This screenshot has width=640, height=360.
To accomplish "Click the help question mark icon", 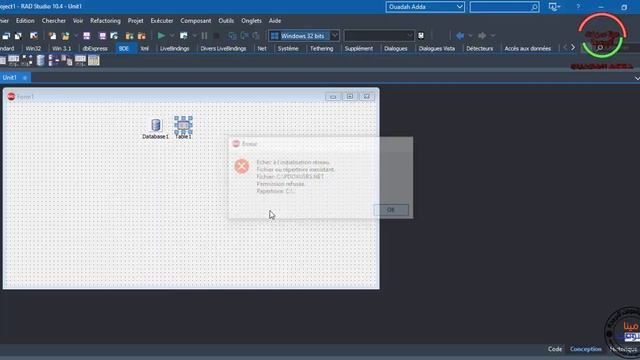I will (x=578, y=7).
